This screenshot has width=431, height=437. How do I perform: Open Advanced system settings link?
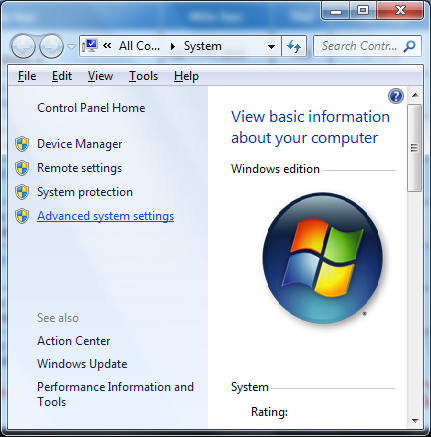[x=106, y=216]
